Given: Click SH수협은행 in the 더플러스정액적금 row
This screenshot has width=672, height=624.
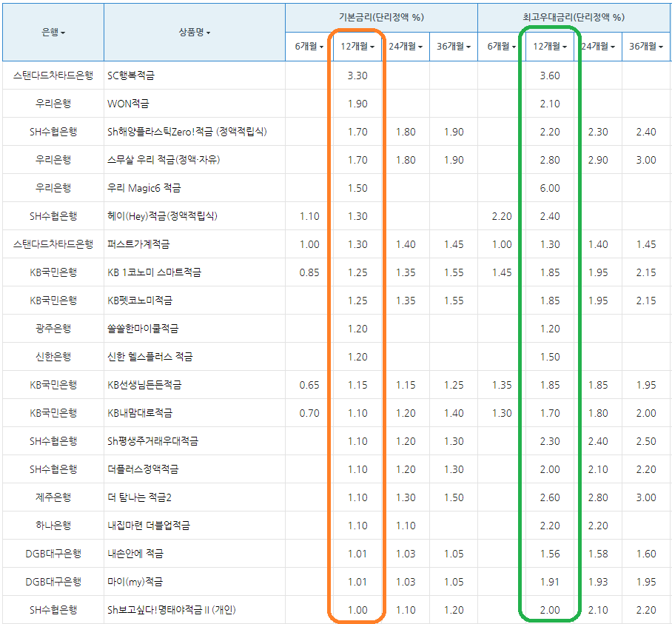Looking at the screenshot, I should tap(53, 469).
